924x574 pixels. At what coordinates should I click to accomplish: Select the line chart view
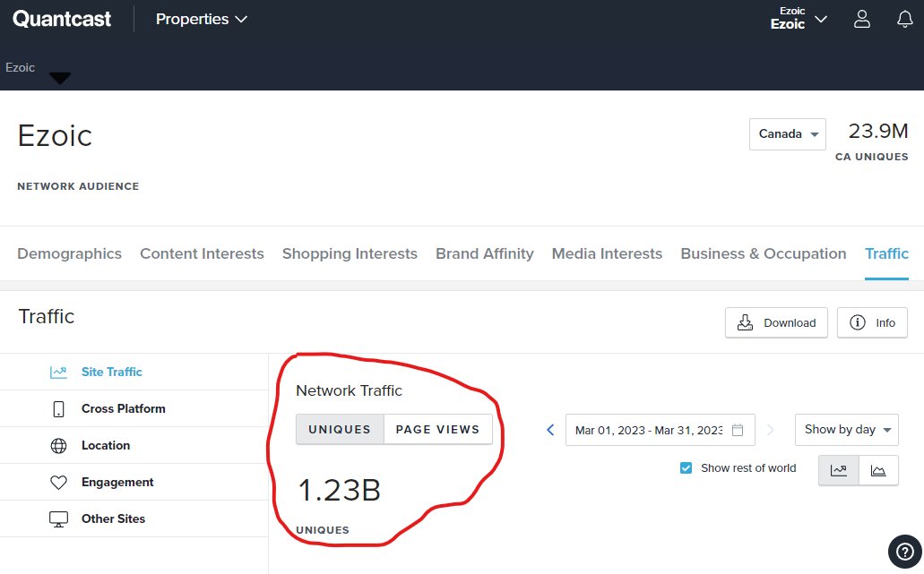839,470
